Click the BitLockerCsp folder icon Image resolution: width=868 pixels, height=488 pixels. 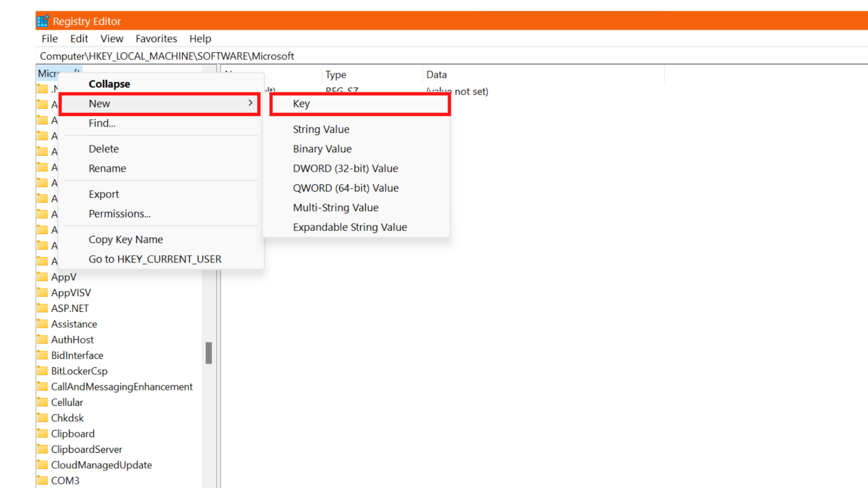(42, 371)
